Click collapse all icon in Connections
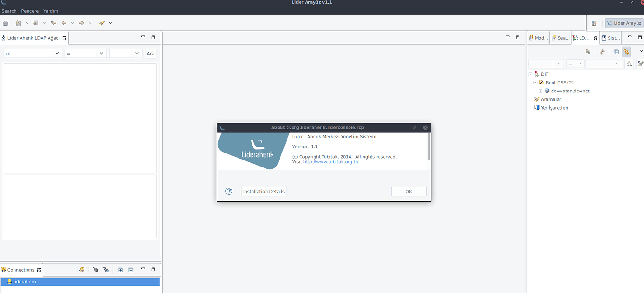 tap(131, 270)
